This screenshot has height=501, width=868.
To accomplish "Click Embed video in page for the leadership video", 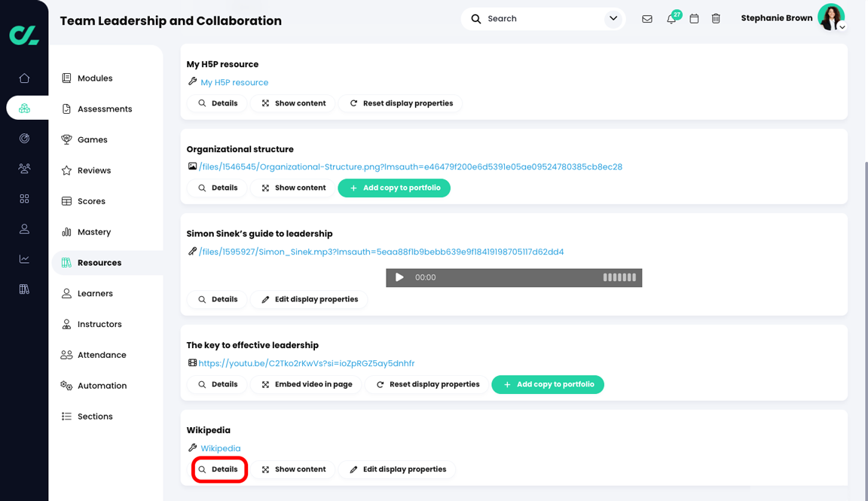I will tap(306, 384).
